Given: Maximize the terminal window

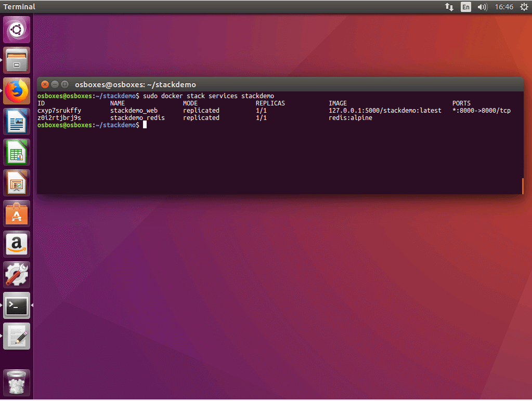Looking at the screenshot, I should (64, 84).
